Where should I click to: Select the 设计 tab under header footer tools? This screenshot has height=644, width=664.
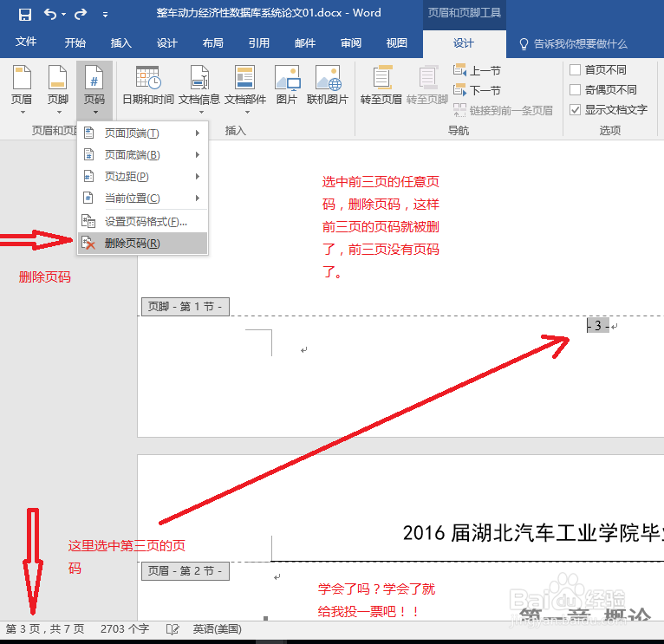(x=464, y=43)
